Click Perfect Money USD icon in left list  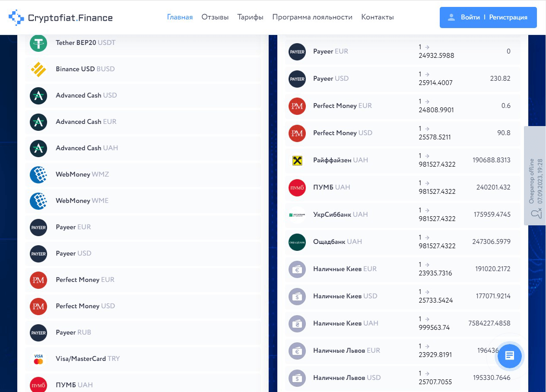coord(38,306)
